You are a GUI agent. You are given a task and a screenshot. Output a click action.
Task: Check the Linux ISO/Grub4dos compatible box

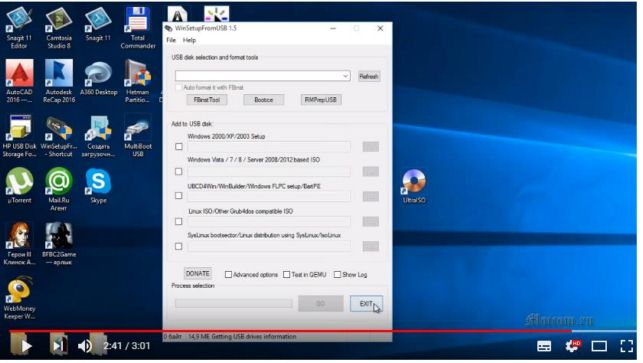click(x=179, y=221)
